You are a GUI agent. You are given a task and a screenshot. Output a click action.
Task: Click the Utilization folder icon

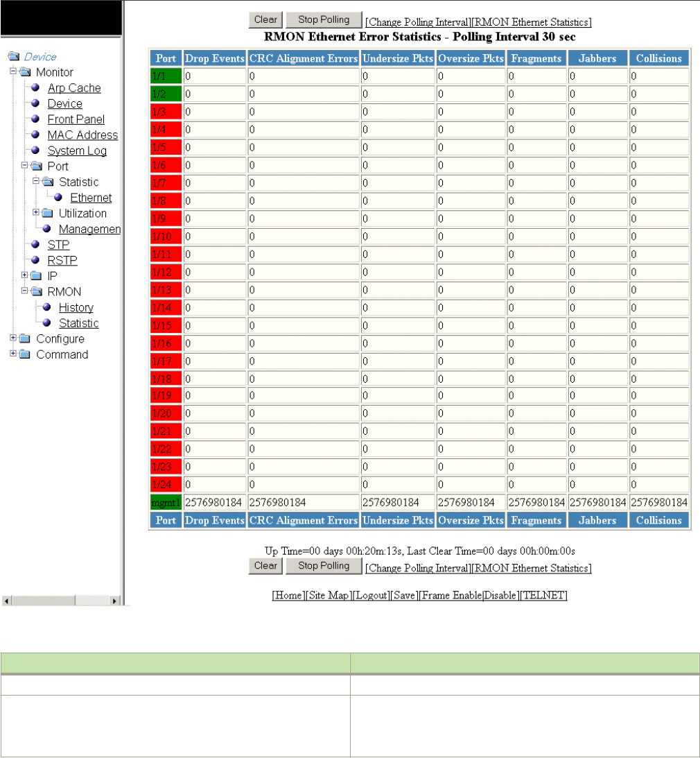pos(48,213)
